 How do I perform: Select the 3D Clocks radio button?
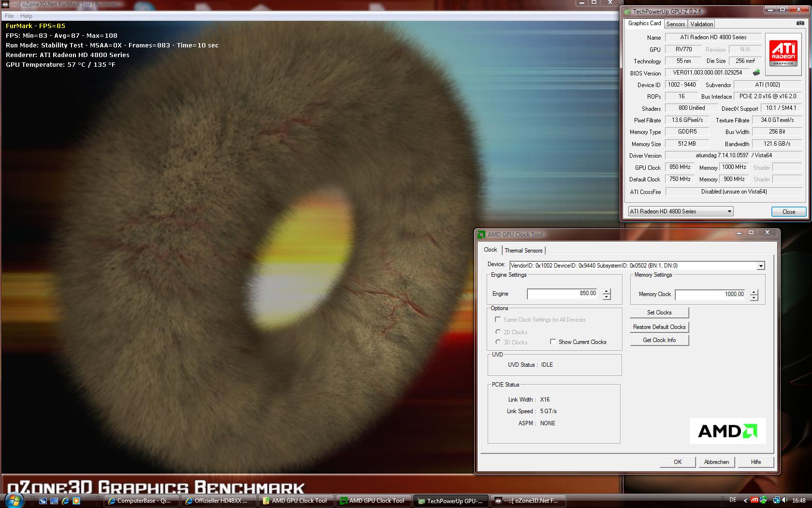pyautogui.click(x=498, y=342)
